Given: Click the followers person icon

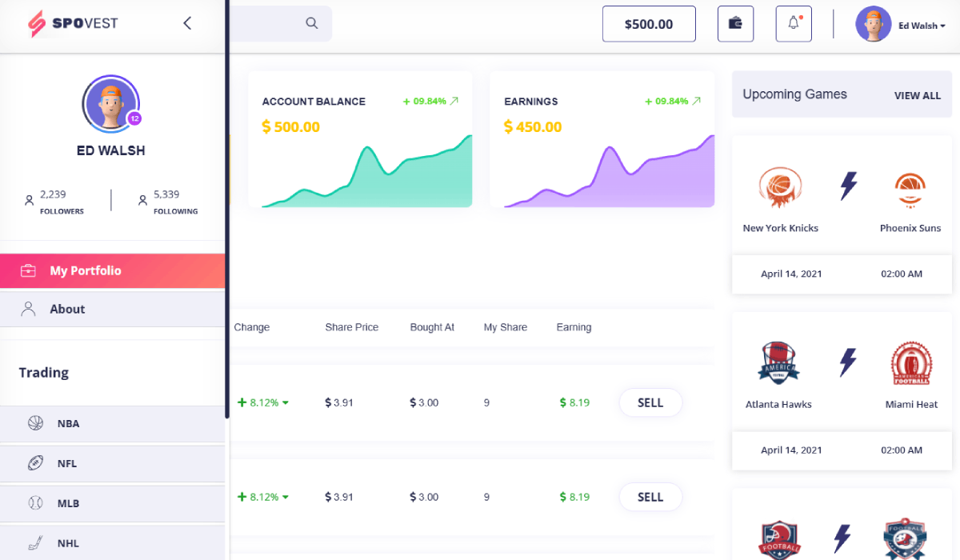Looking at the screenshot, I should 30,200.
